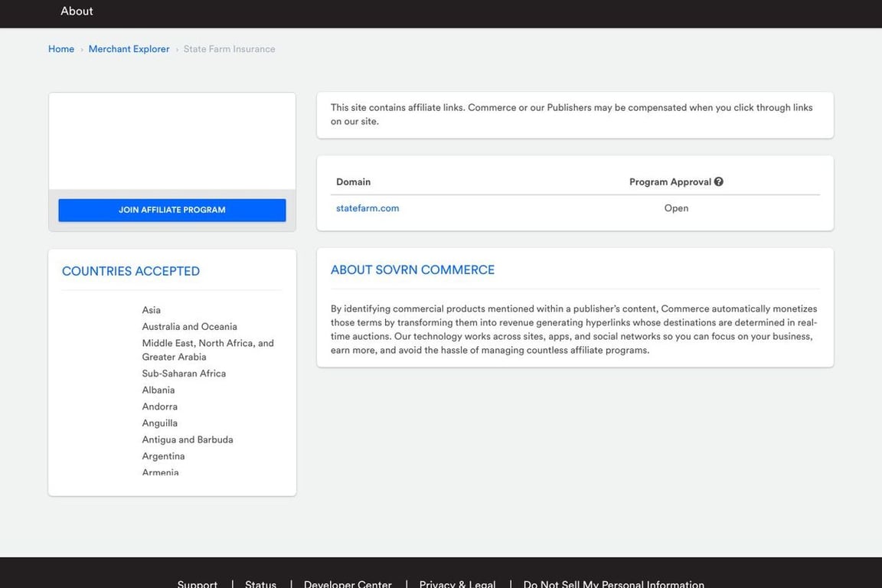Open the Support footer link
882x588 pixels.
(x=198, y=584)
